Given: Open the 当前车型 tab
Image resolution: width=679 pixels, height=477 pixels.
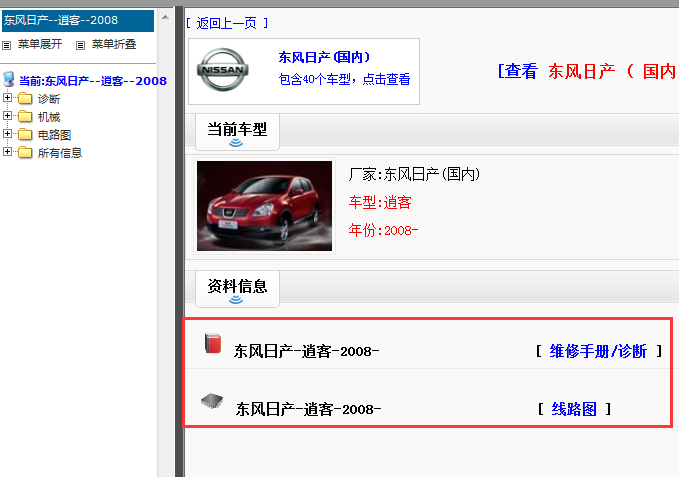Looking at the screenshot, I should (237, 132).
